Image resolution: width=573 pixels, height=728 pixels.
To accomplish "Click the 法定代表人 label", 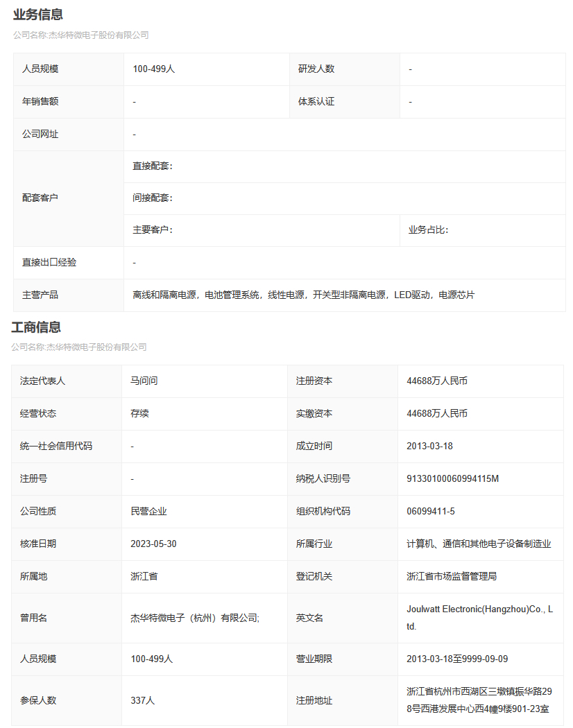I will 43,381.
